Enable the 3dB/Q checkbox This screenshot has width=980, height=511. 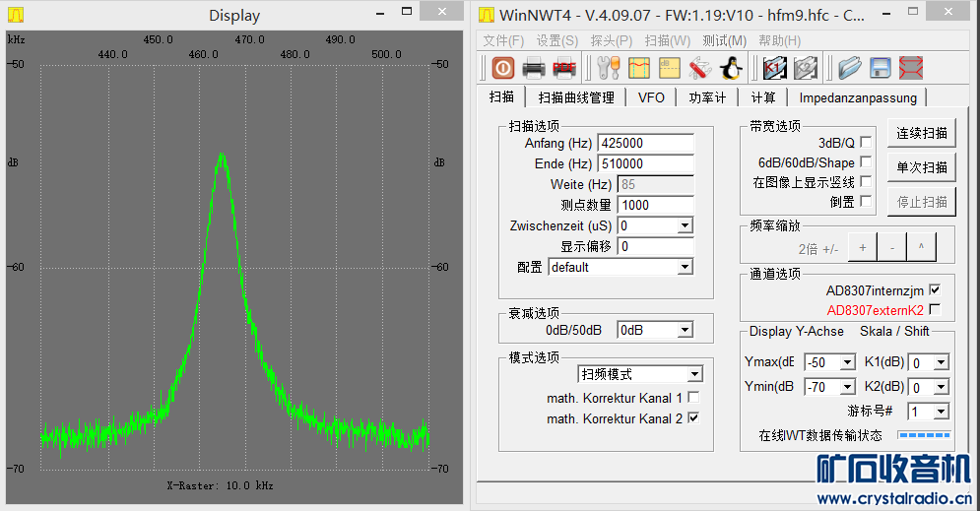tap(866, 142)
